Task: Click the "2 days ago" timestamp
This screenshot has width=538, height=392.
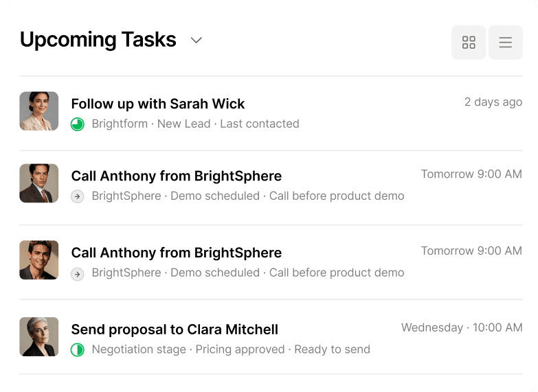Action: click(x=493, y=102)
